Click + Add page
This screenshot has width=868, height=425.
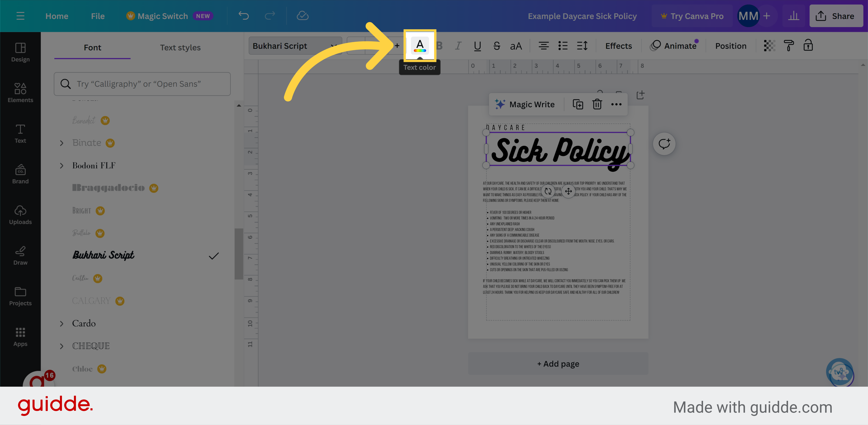558,364
